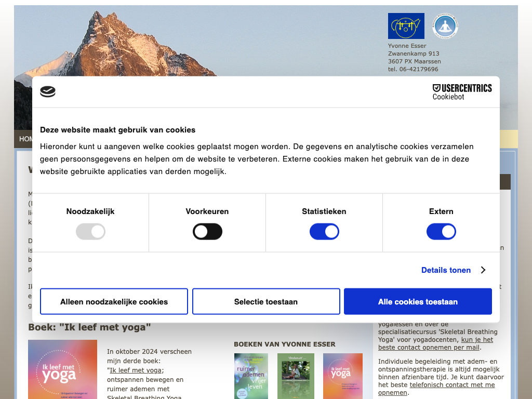Click the 'BOEKEN VAN YVONNE ESSER' heading
The image size is (532, 399).
coord(285,344)
